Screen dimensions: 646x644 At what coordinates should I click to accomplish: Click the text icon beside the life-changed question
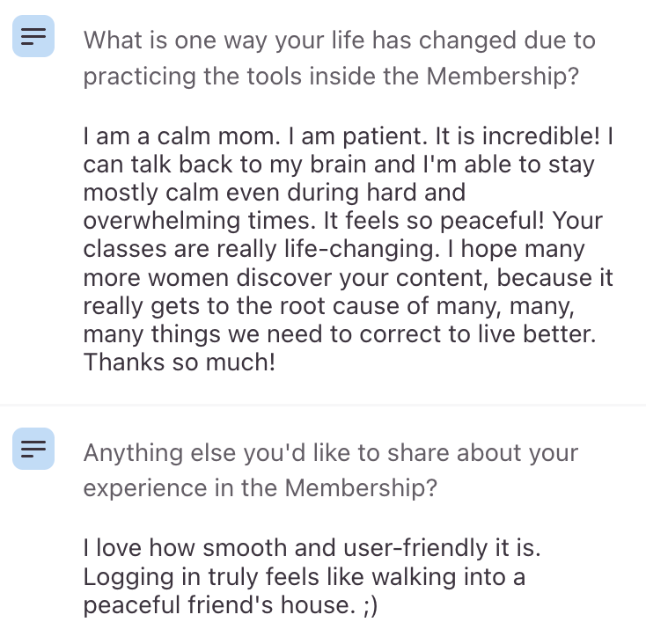33,36
